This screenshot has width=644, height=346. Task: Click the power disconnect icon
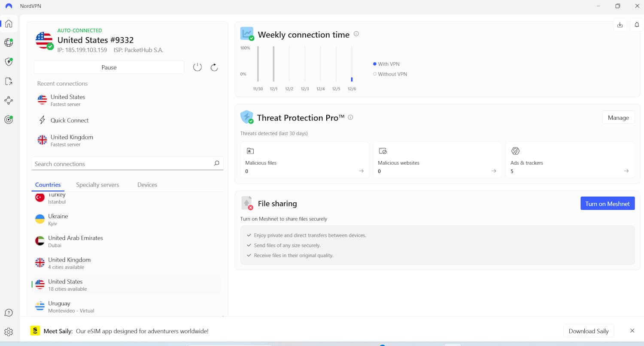coord(197,67)
